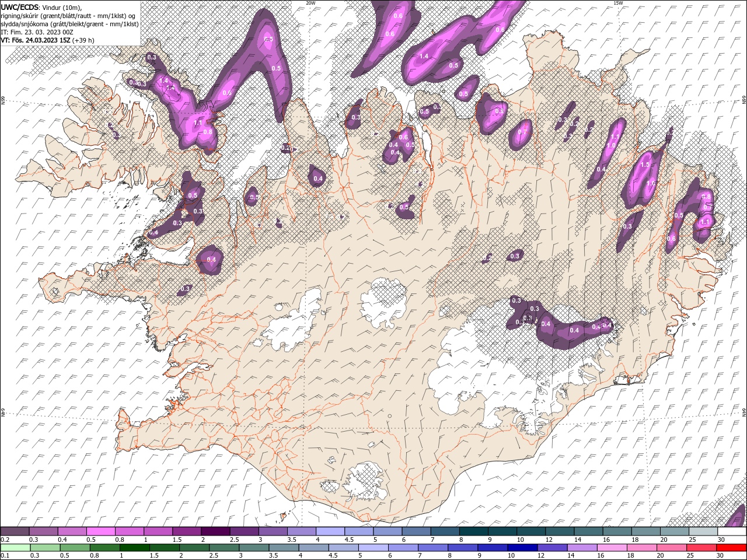Image resolution: width=747 pixels, height=560 pixels.
Task: Select the dark green 1 swatch in bottom legend
Action: click(134, 548)
